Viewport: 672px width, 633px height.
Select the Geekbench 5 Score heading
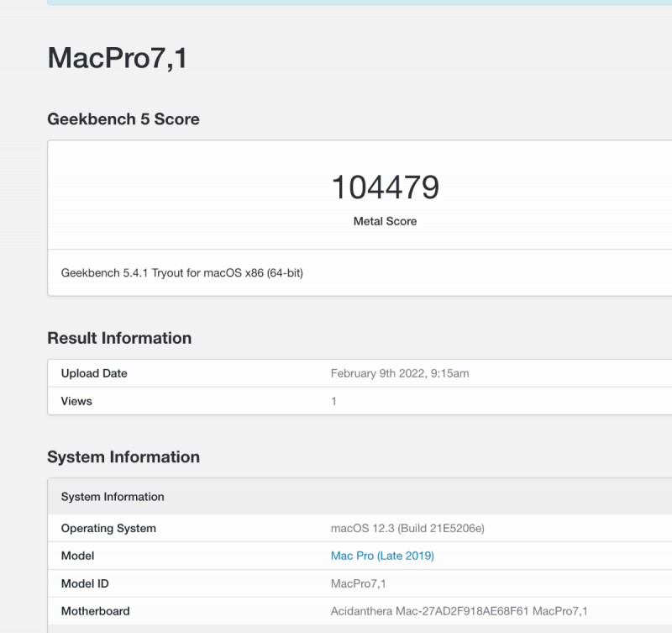pyautogui.click(x=123, y=119)
